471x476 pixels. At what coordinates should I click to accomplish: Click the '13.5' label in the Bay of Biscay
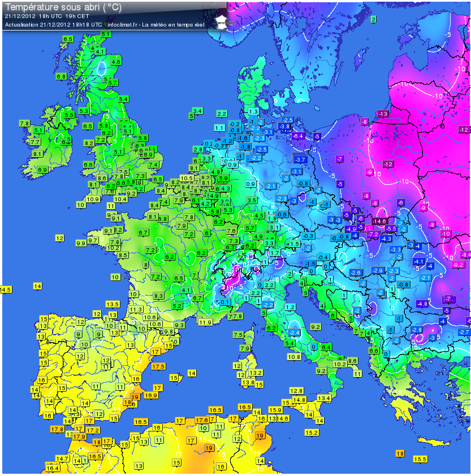coord(113,304)
